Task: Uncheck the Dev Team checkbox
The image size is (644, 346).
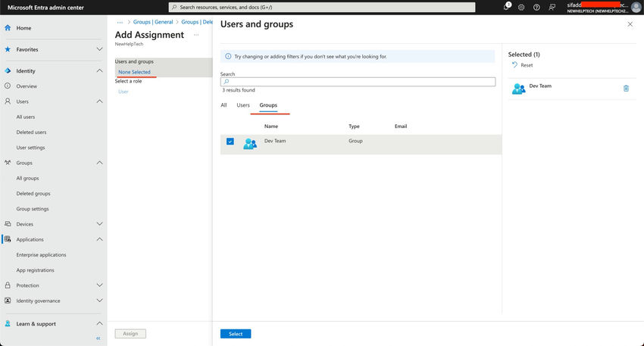Action: click(x=230, y=142)
